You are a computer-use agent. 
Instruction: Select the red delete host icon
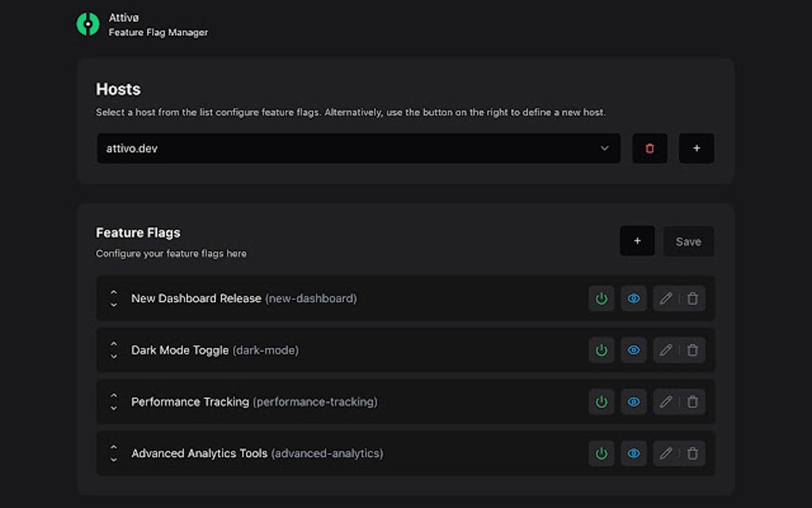[650, 148]
